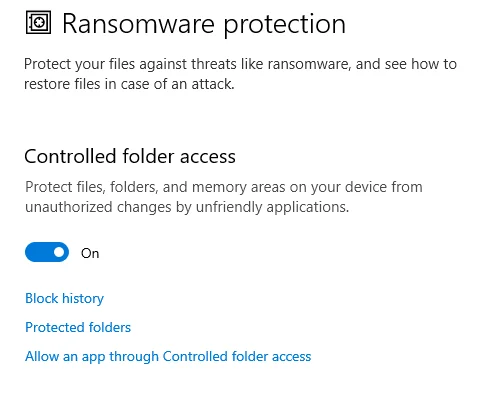Click the vault icon next to the page title

[x=38, y=23]
